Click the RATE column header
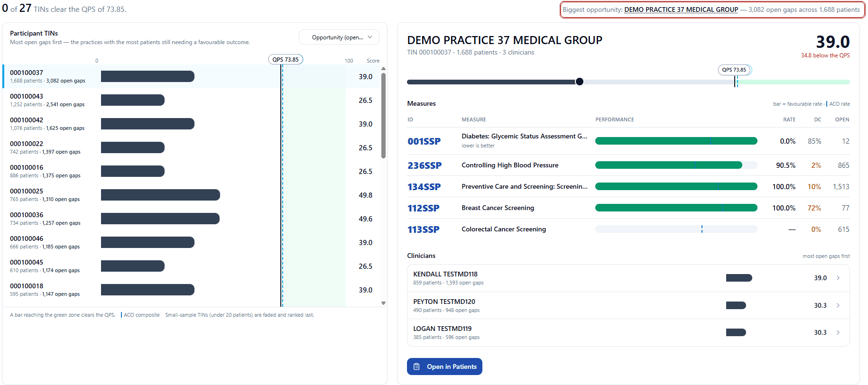The width and height of the screenshot is (868, 385). coord(789,119)
